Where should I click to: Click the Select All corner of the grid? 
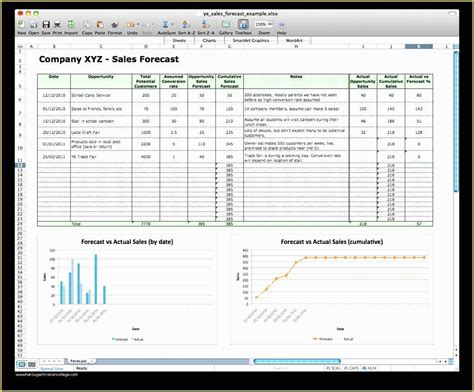tap(20, 46)
